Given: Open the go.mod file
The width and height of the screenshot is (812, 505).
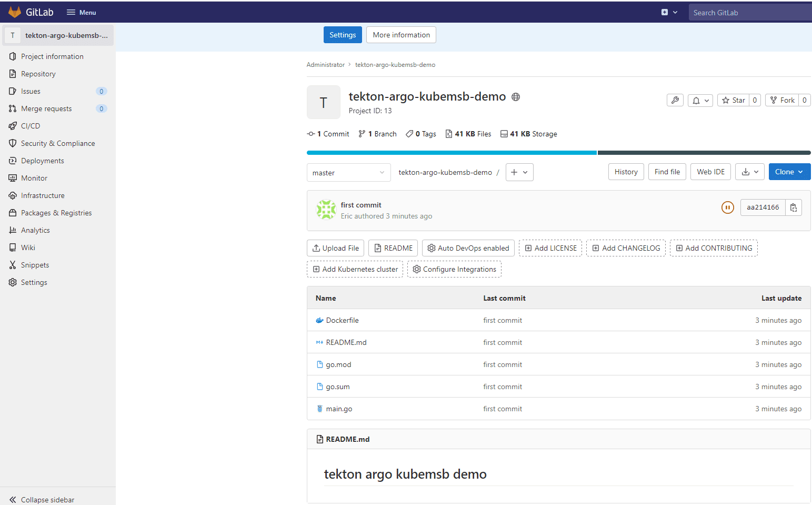Looking at the screenshot, I should click(338, 364).
